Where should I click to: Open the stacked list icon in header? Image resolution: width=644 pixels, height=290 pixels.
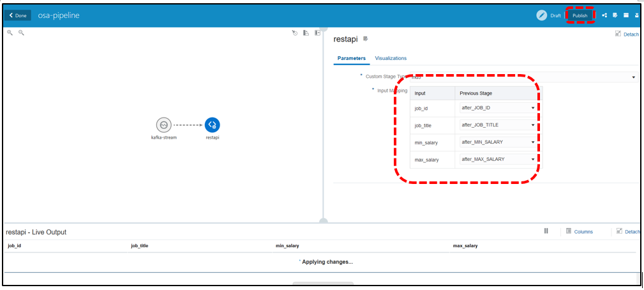coord(626,15)
